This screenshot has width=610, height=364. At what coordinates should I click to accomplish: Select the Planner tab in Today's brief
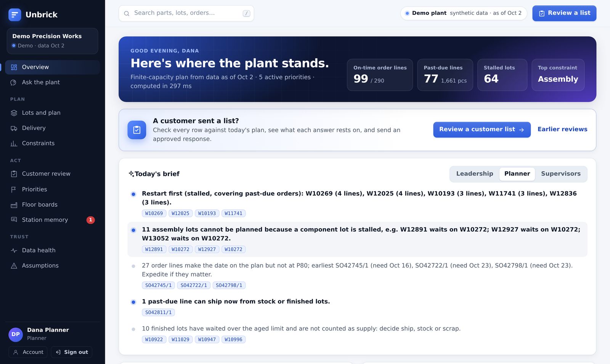pyautogui.click(x=517, y=174)
